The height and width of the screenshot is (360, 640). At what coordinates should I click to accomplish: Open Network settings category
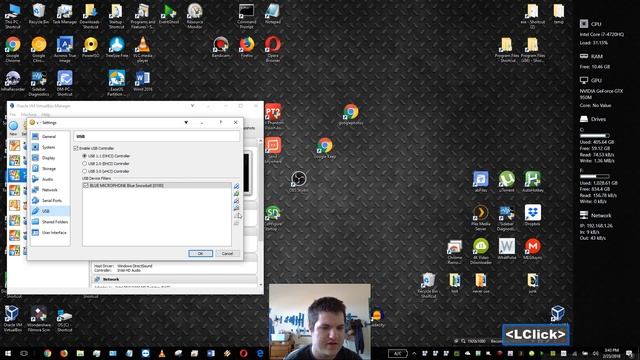(50, 189)
